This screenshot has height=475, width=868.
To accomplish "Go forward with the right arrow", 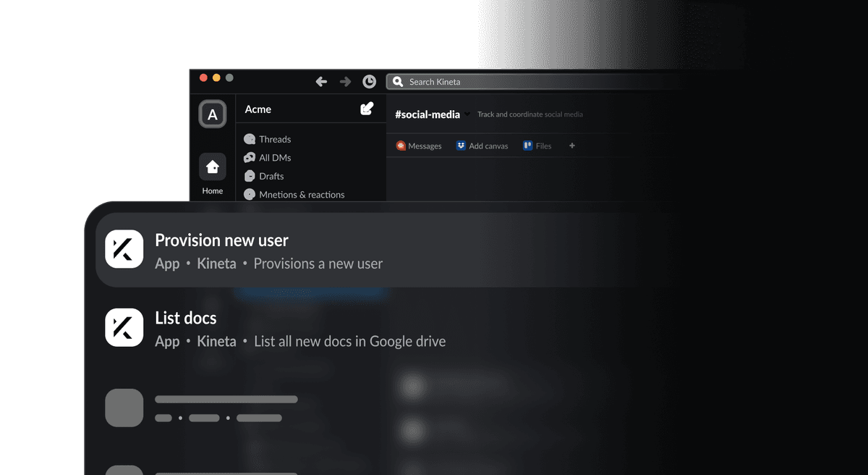I will click(345, 82).
